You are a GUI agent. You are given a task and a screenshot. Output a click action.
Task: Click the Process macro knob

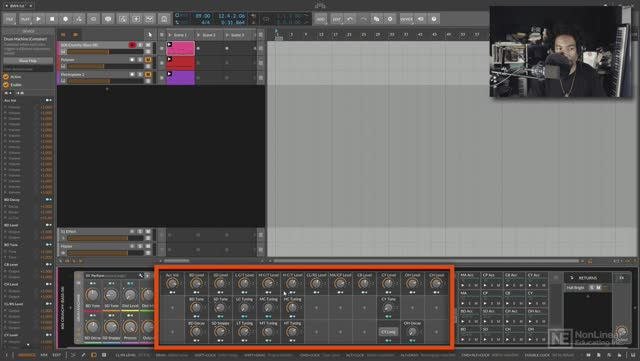pyautogui.click(x=130, y=327)
